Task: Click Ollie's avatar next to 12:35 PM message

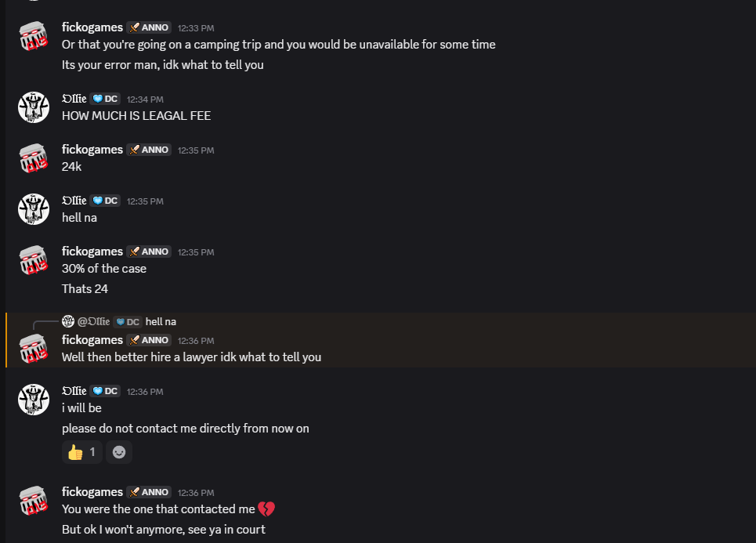Action: (34, 209)
